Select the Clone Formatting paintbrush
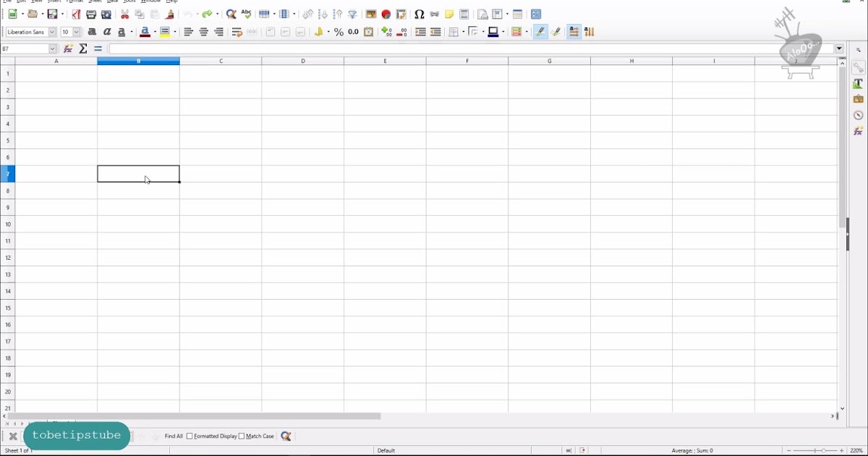This screenshot has width=868, height=456. click(171, 14)
